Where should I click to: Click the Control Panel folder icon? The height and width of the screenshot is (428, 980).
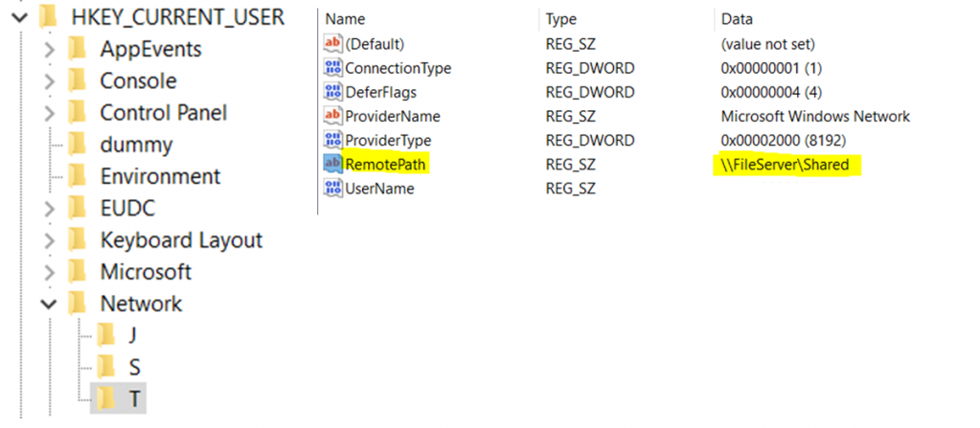click(79, 112)
